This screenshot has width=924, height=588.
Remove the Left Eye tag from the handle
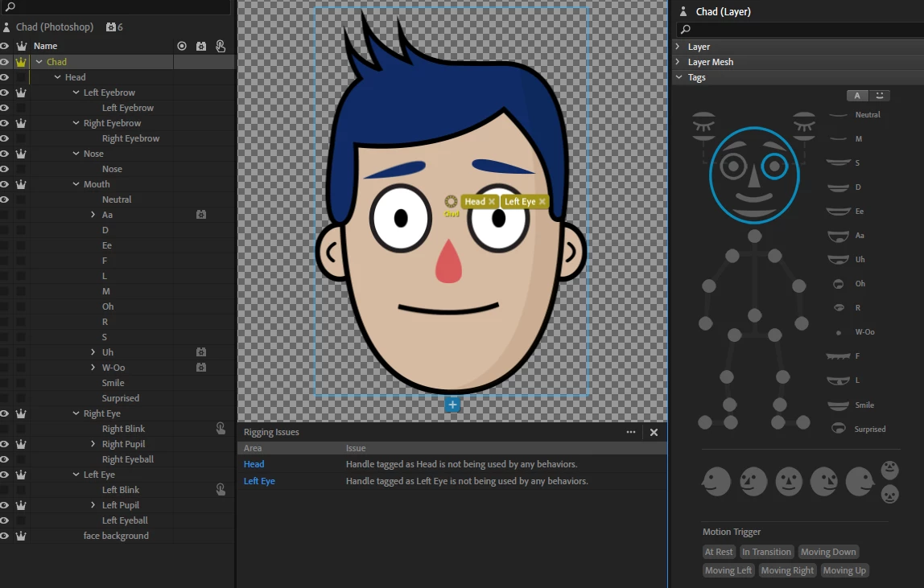pyautogui.click(x=542, y=202)
